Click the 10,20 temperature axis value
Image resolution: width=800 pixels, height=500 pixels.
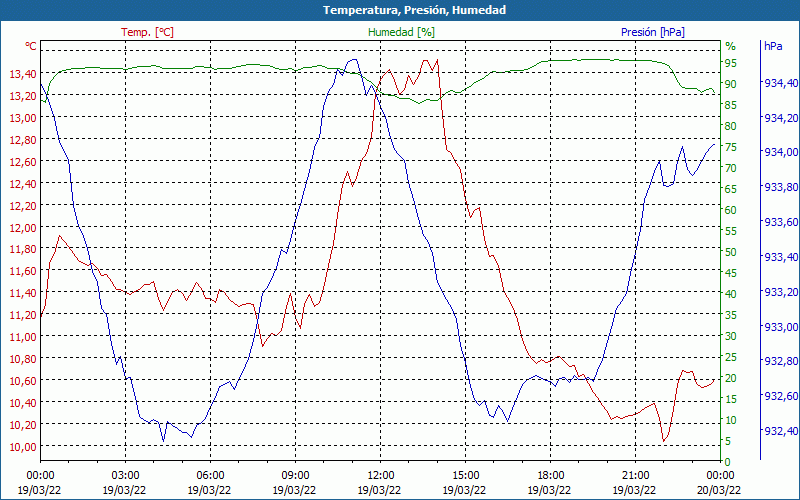pyautogui.click(x=23, y=424)
